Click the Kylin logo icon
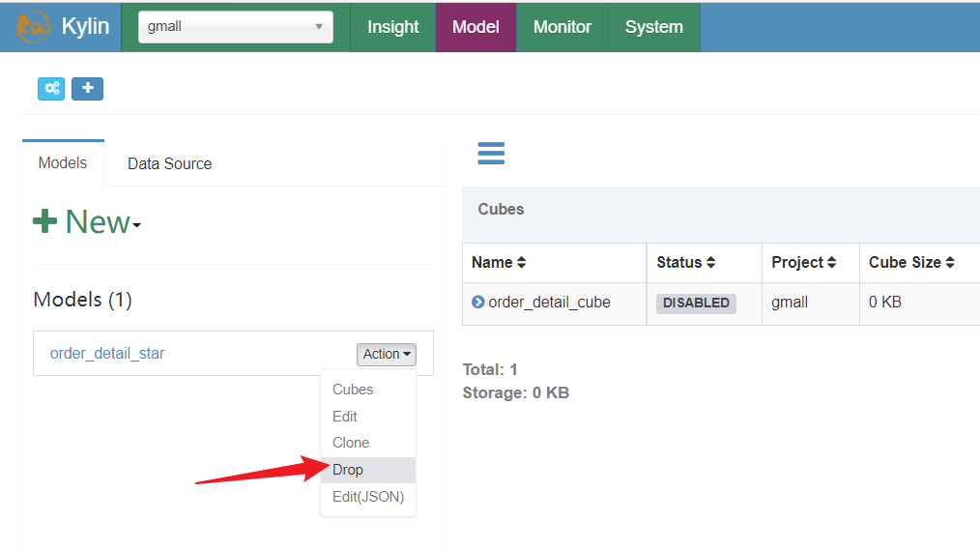The height and width of the screenshot is (550, 980). (32, 27)
